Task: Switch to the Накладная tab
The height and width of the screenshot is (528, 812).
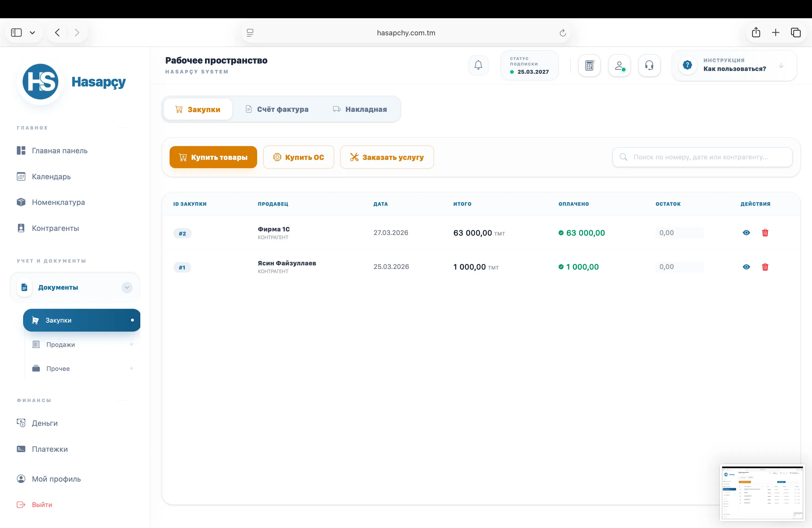Action: (x=360, y=109)
